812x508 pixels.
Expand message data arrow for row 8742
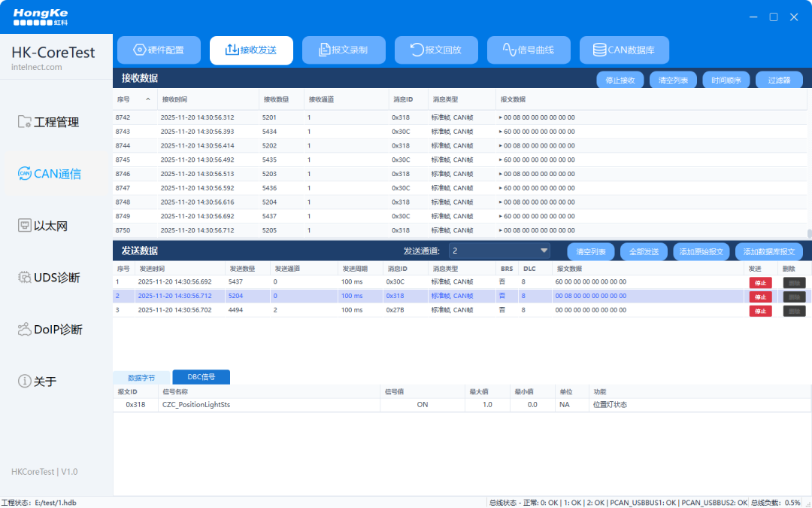[x=501, y=117]
